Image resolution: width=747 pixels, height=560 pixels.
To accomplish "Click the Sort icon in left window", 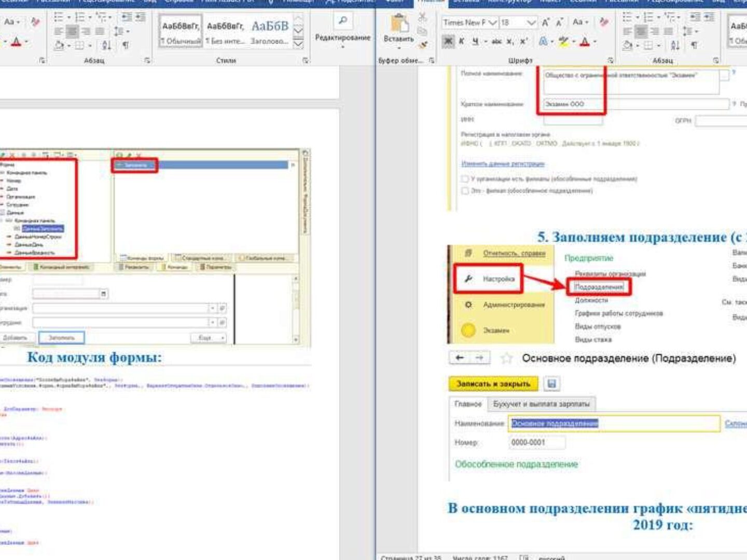I will pyautogui.click(x=106, y=46).
